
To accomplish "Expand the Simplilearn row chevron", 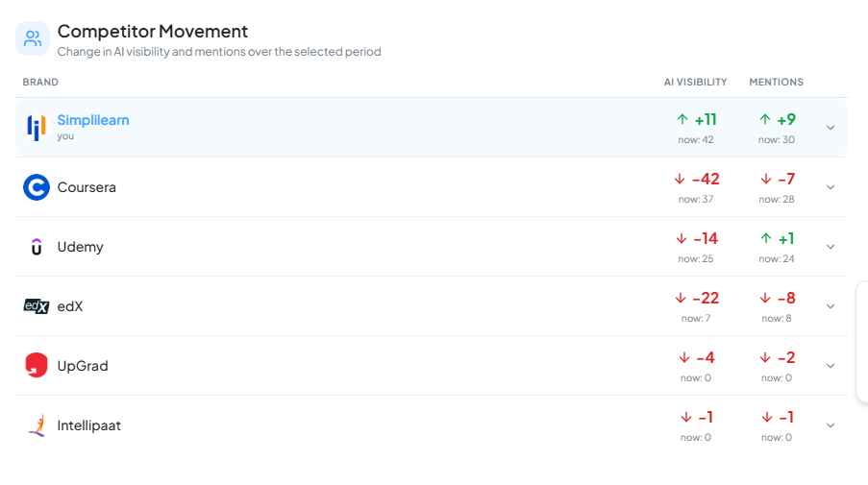I will 831,128.
